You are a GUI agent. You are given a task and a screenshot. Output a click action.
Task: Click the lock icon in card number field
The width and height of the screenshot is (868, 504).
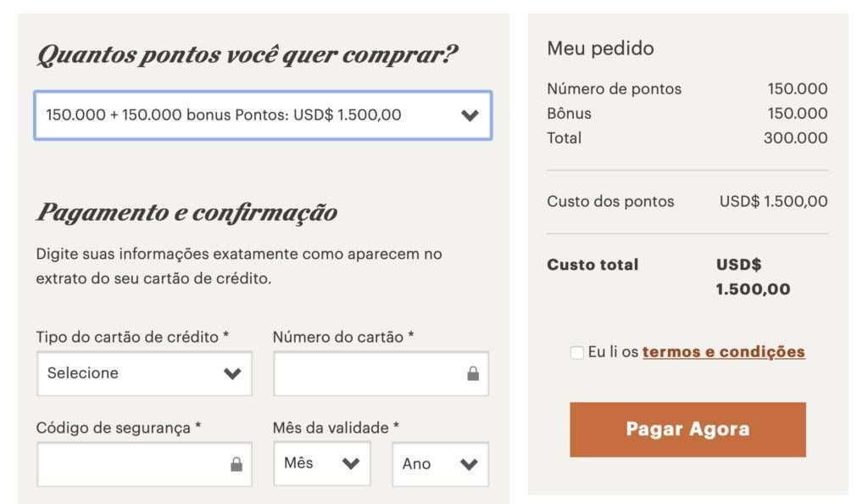[x=473, y=374]
